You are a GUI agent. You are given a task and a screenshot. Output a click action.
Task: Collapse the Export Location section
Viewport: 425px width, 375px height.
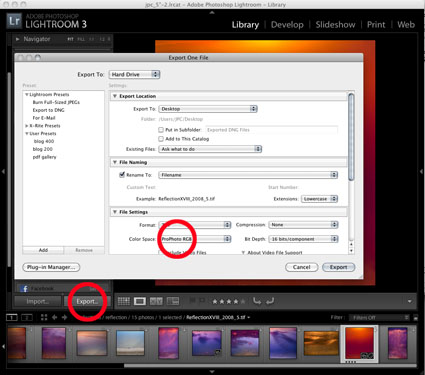(x=115, y=96)
